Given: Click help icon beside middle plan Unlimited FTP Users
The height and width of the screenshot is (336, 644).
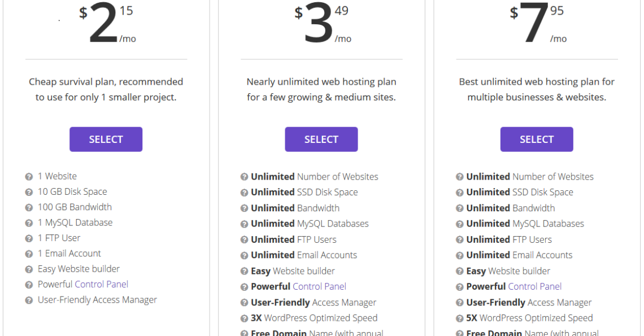Looking at the screenshot, I should point(244,240).
